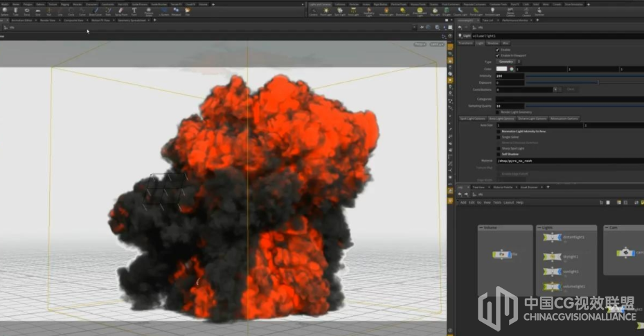Select the Metaball shelf tool
The image size is (644, 336).
[x=176, y=12]
